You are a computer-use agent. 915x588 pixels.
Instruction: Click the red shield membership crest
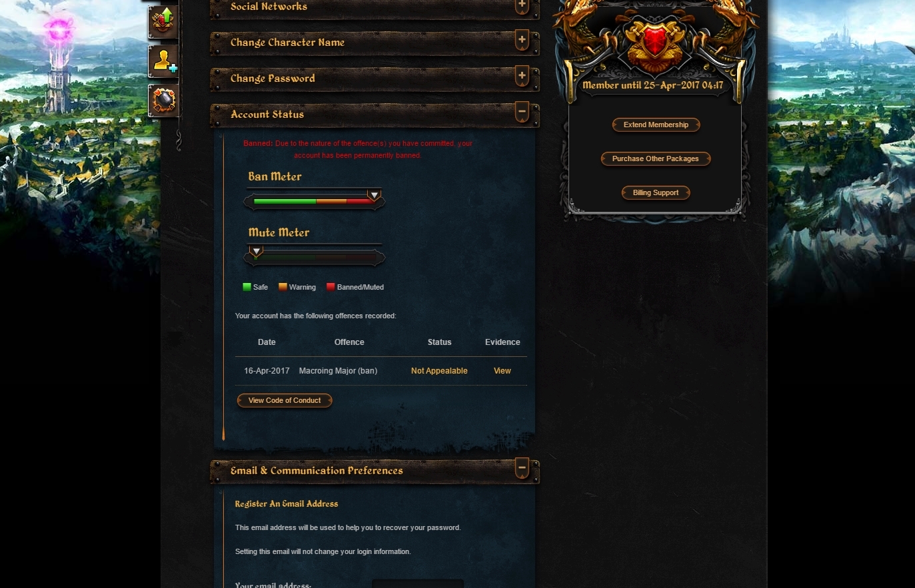(x=656, y=40)
